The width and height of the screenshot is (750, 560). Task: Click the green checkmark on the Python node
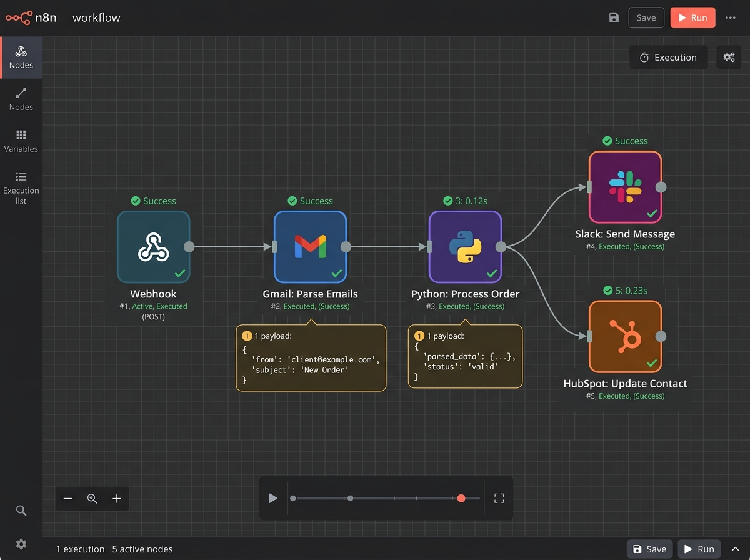[492, 273]
